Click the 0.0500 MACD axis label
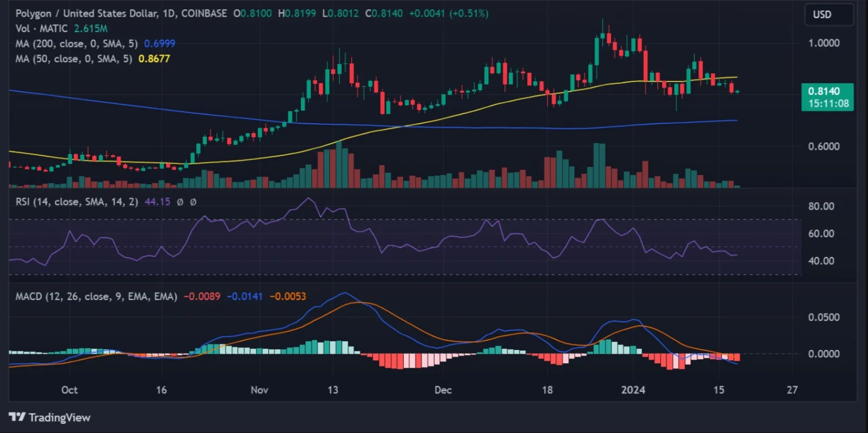The width and height of the screenshot is (868, 433). [x=824, y=317]
